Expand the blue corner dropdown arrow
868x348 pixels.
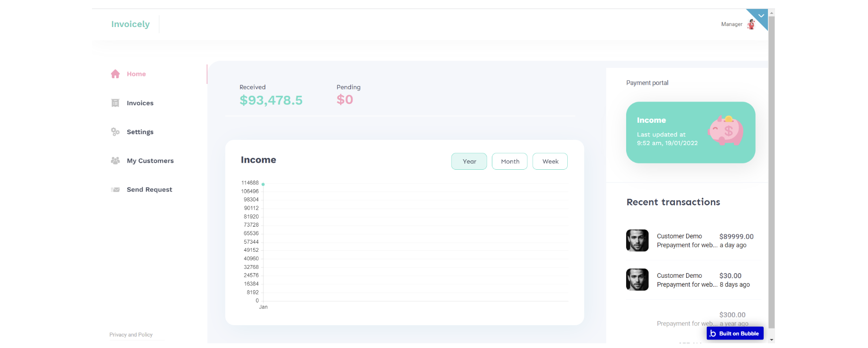[761, 16]
